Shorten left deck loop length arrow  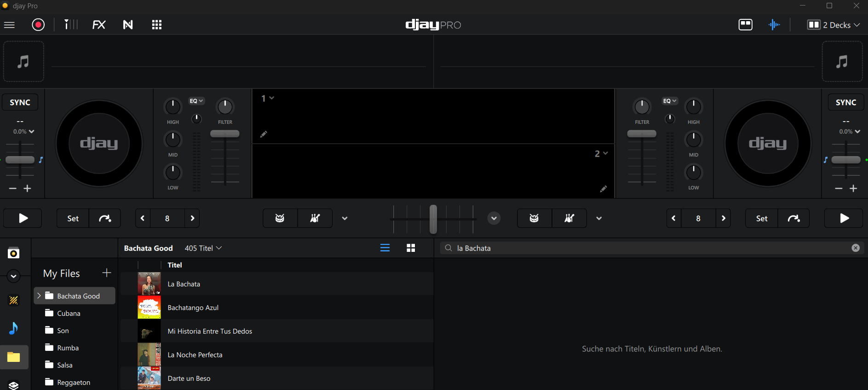tap(143, 218)
